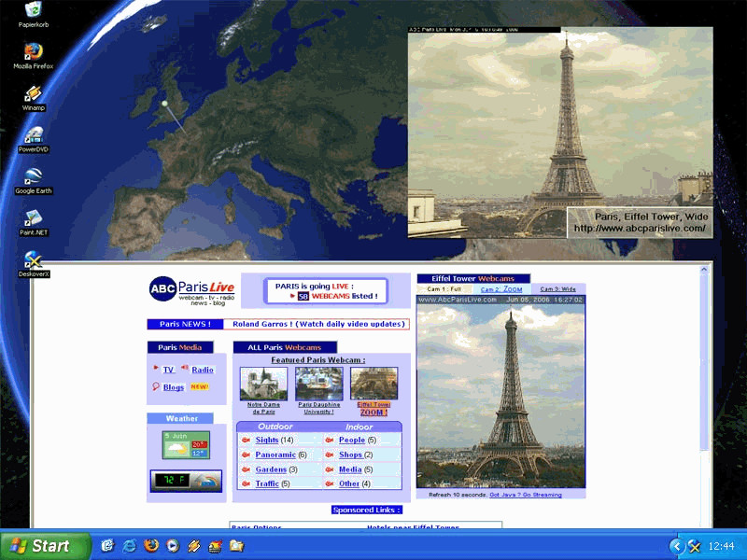The width and height of the screenshot is (747, 560).
Task: Click the webcam icon beside People
Action: click(330, 440)
